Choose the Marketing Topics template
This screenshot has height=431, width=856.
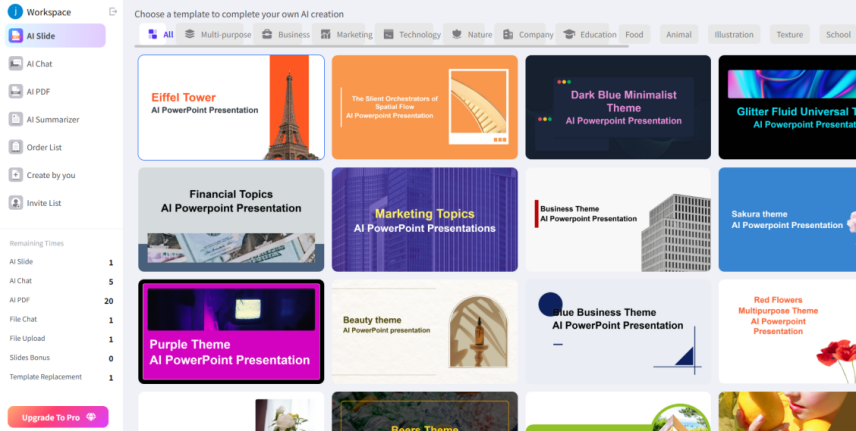tap(425, 220)
